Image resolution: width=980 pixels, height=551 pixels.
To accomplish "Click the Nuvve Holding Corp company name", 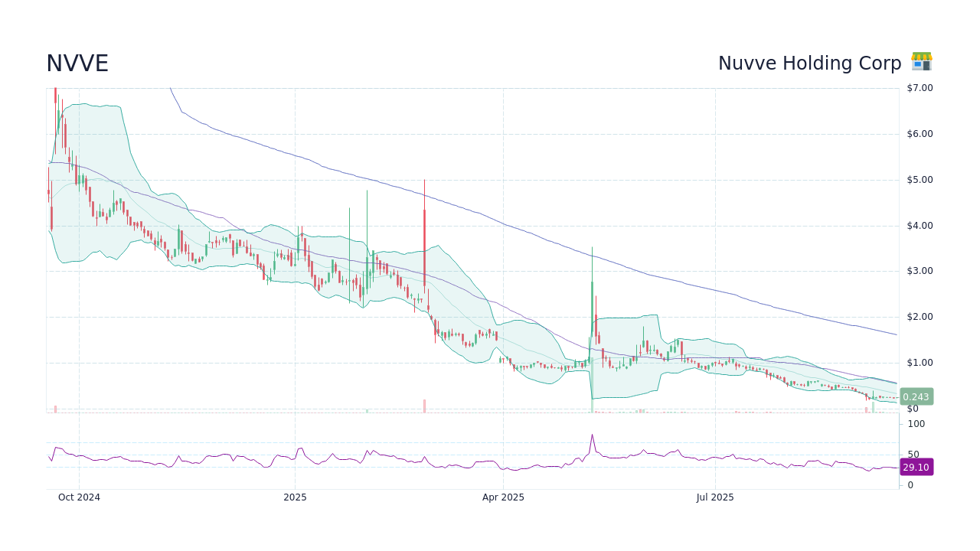I will 809,64.
